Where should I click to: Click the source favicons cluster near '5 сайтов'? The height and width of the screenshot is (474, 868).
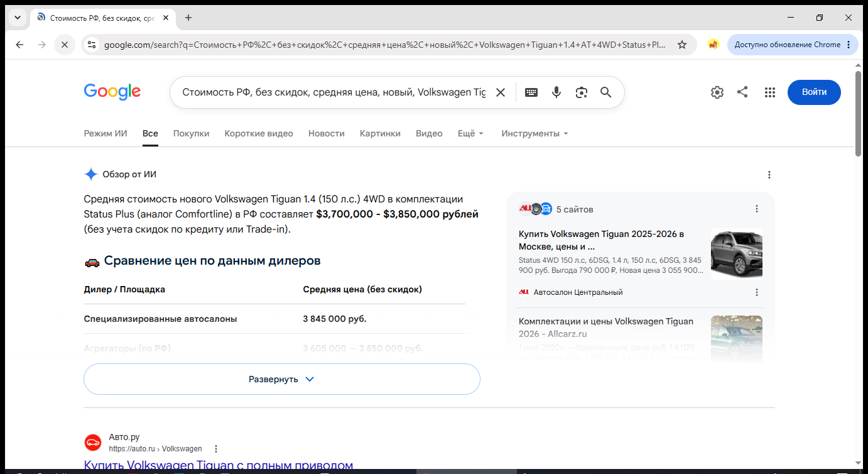tap(535, 209)
